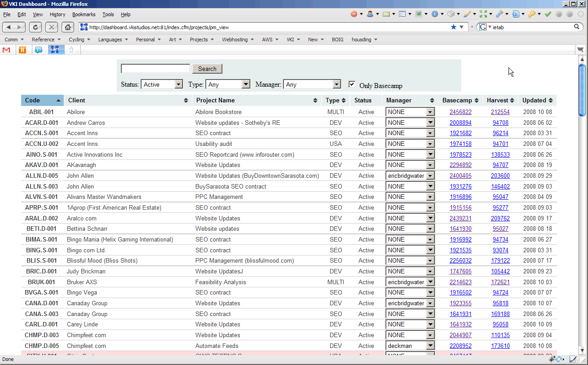Click the Options key icon
This screenshot has height=365, width=588.
coord(531,14)
